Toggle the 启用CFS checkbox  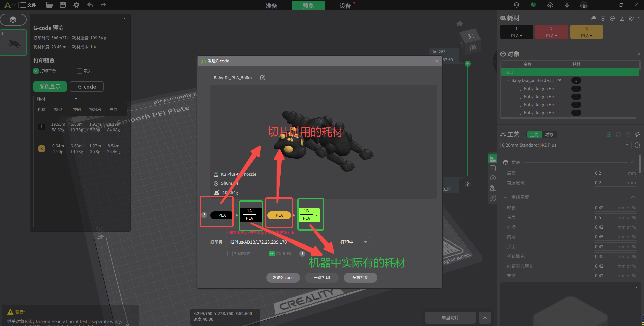(x=272, y=254)
